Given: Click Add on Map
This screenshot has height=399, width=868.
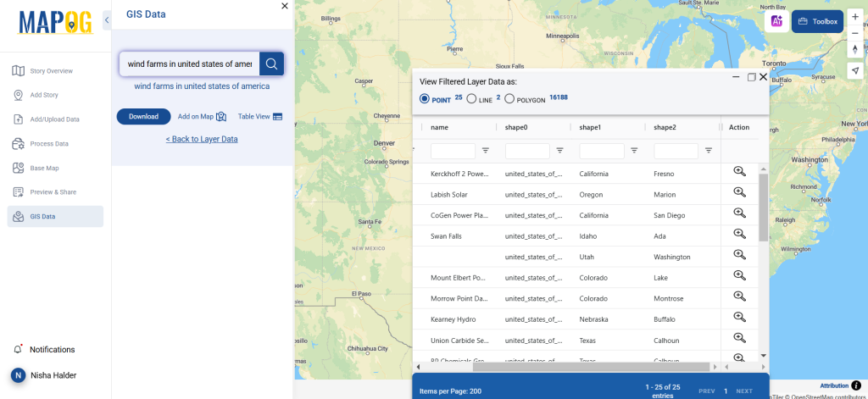Looking at the screenshot, I should point(202,116).
